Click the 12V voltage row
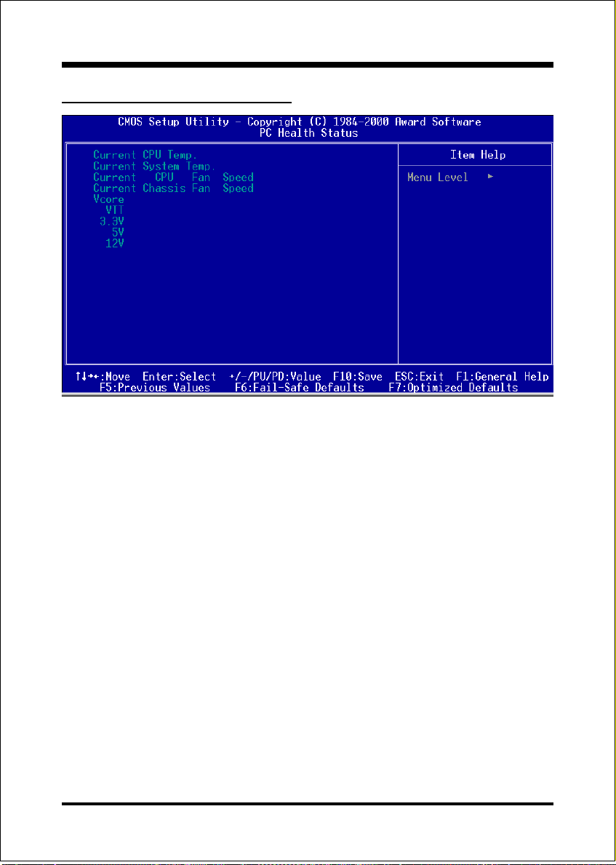 (115, 243)
